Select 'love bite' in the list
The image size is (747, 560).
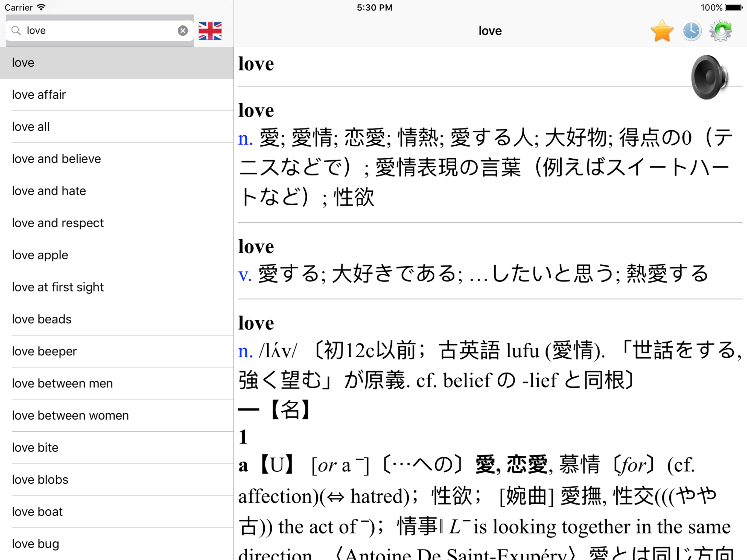(35, 448)
